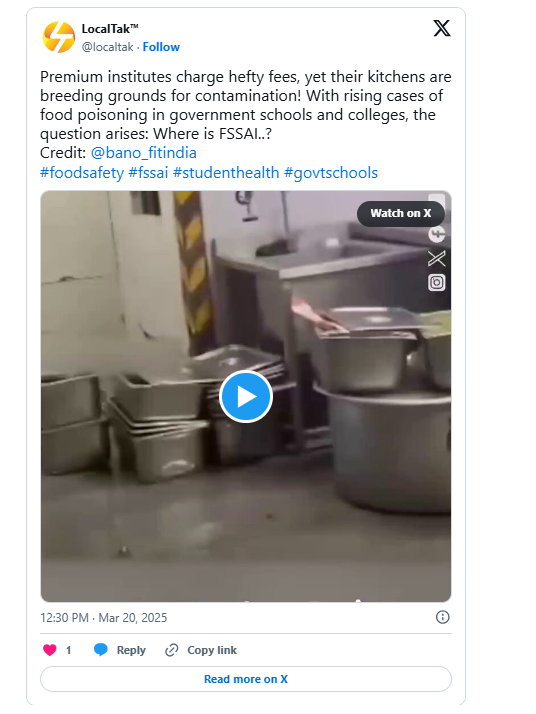Open the tweet timestamp Mar 20, 2025
The height and width of the screenshot is (714, 536).
(x=103, y=617)
